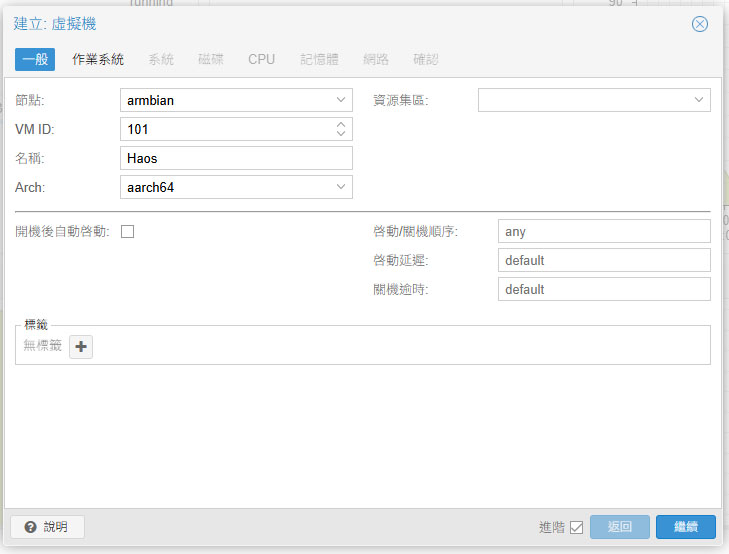
Task: Toggle the 進階 advanced checkbox
Action: click(x=576, y=527)
